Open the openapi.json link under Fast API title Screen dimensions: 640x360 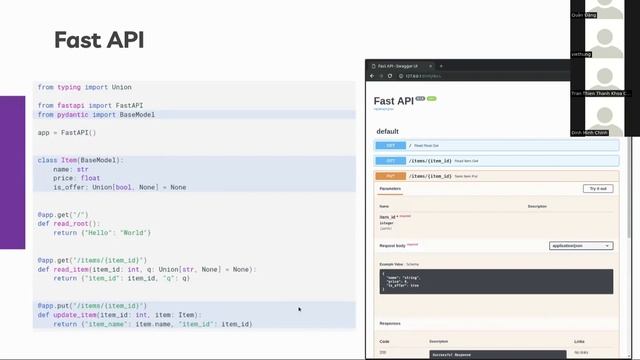pyautogui.click(x=383, y=109)
